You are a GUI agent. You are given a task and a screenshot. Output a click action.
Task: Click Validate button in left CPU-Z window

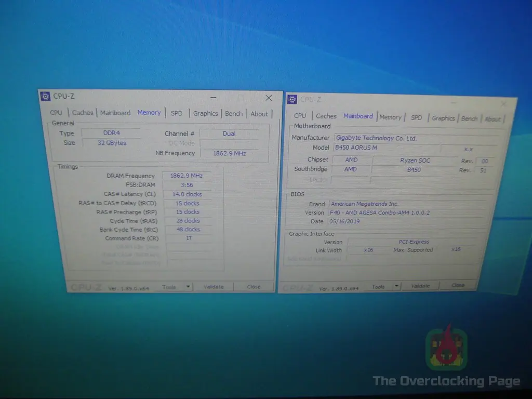[214, 287]
